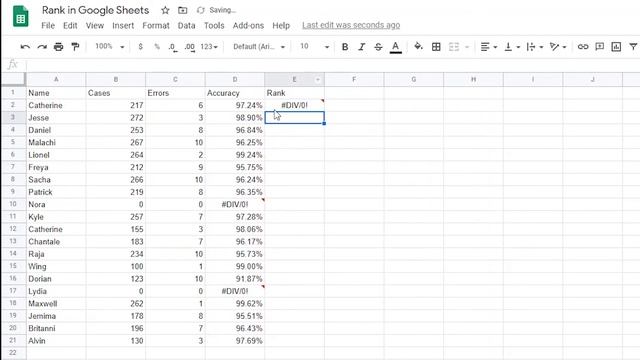Open fill color picker
Screen dimensions: 640x360
point(418,47)
